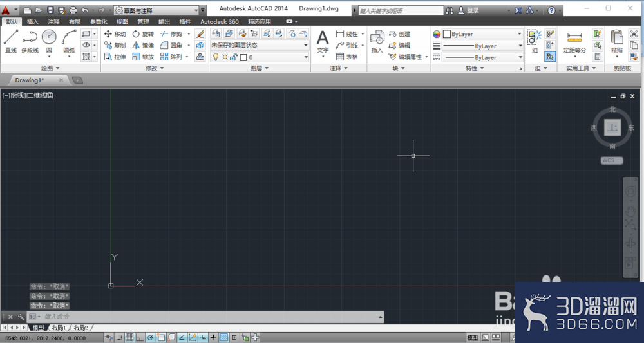The width and height of the screenshot is (644, 343).
Task: Click the Rotate (旋转) tool
Action: click(x=143, y=34)
